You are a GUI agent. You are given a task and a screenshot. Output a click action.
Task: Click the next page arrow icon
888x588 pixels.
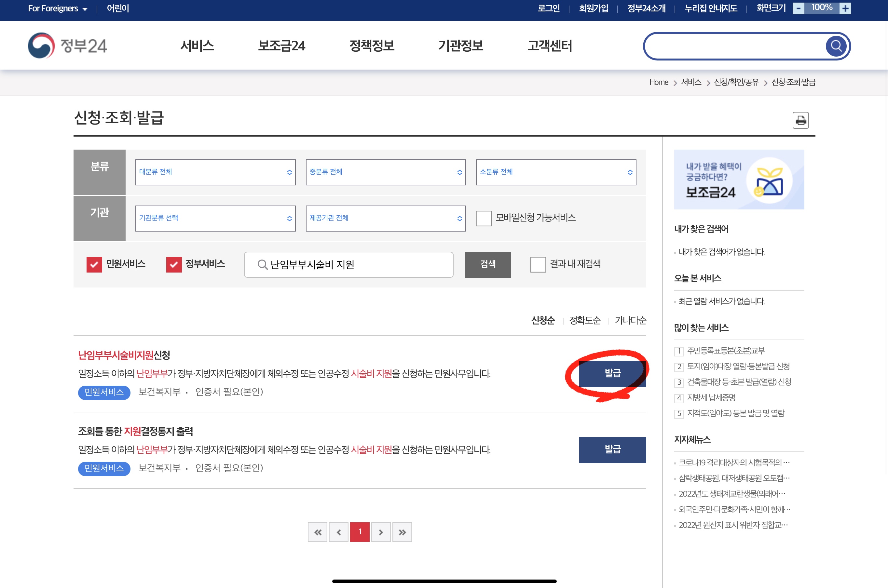[381, 532]
